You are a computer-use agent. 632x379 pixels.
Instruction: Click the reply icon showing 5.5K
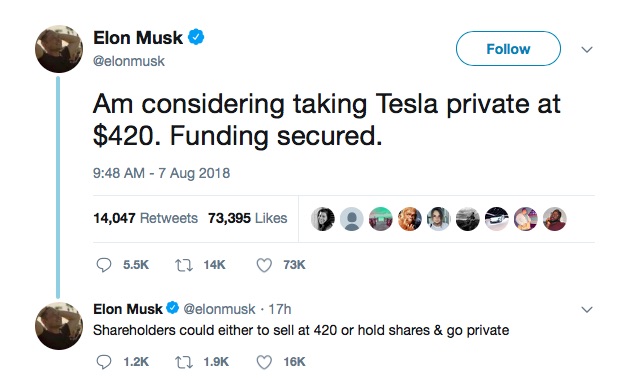coord(104,265)
